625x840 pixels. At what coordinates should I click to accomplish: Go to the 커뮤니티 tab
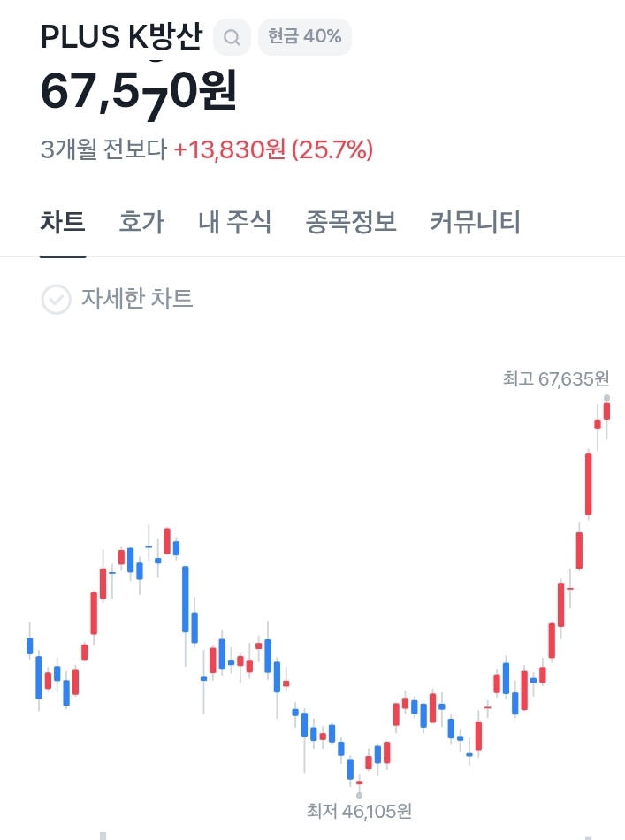pos(475,222)
